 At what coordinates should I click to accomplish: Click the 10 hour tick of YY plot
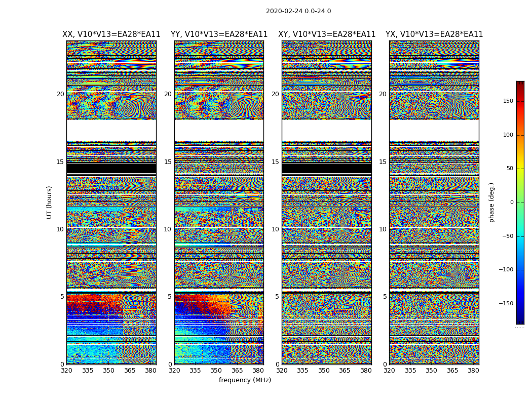[168, 229]
